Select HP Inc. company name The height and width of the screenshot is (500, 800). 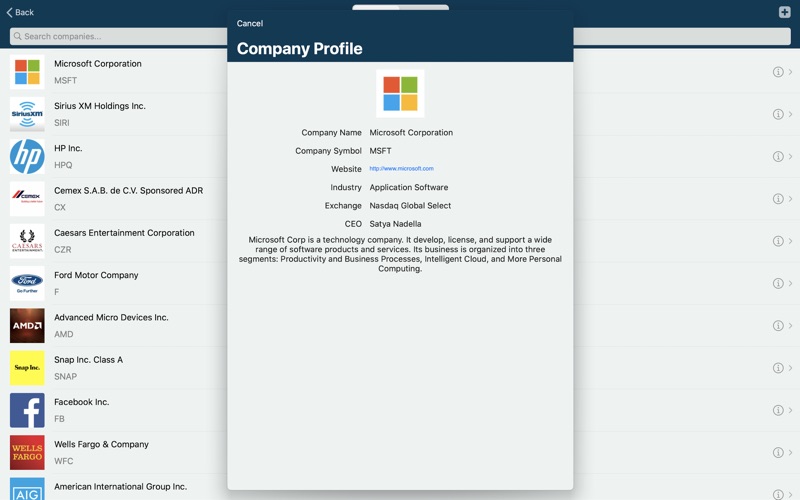68,148
